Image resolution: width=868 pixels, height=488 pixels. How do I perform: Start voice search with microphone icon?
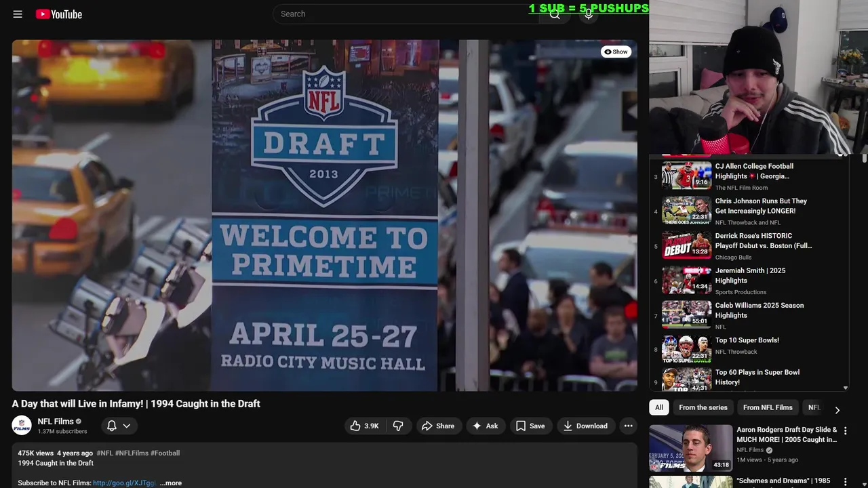click(588, 14)
